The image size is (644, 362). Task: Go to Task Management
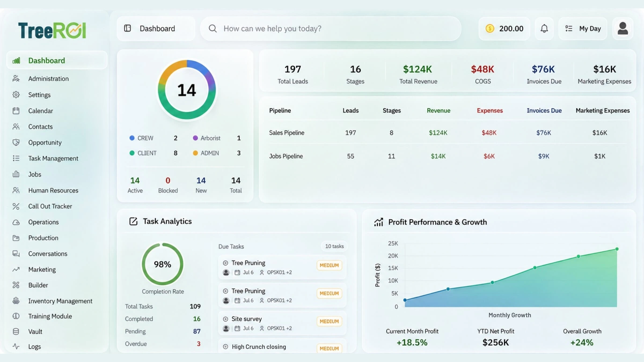(53, 158)
